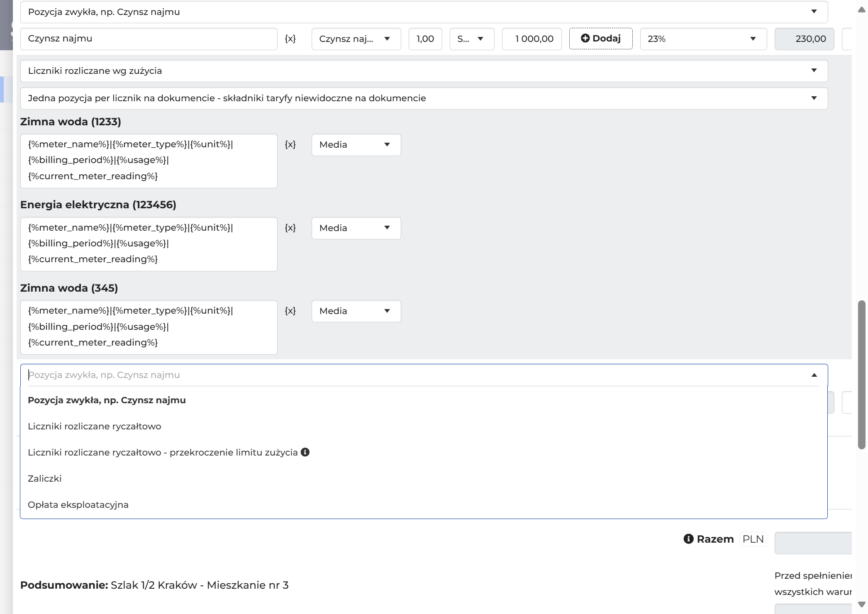Choose Zaliczki from the list
Image resolution: width=868 pixels, height=614 pixels.
(x=44, y=479)
